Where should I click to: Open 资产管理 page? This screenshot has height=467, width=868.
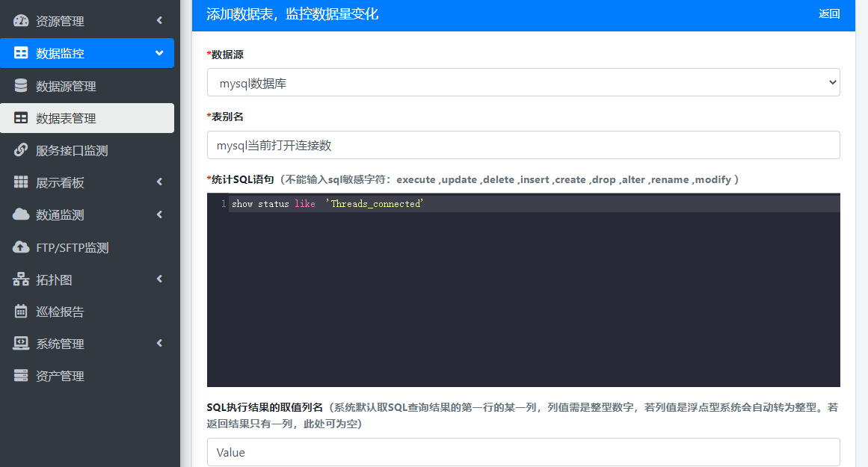click(87, 375)
